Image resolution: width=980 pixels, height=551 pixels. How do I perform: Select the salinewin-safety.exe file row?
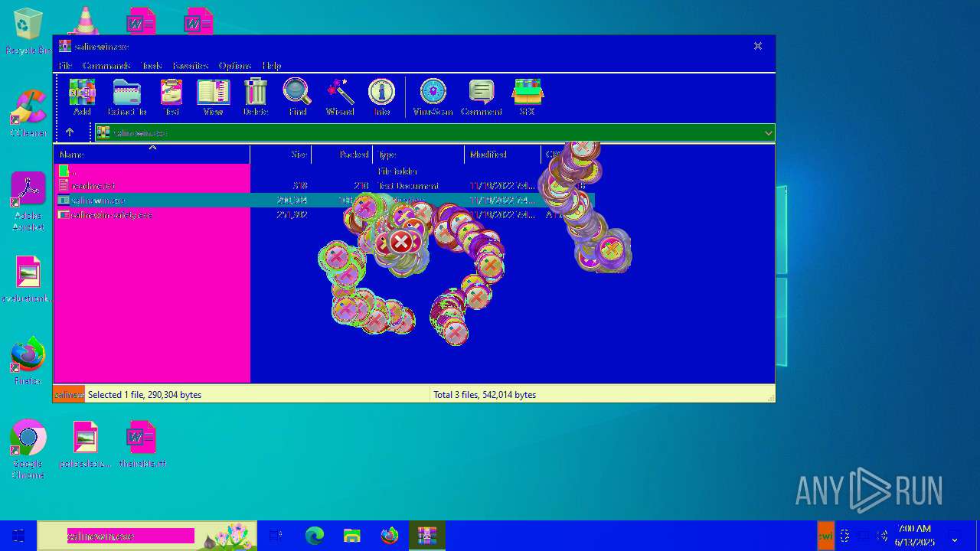[x=324, y=215]
